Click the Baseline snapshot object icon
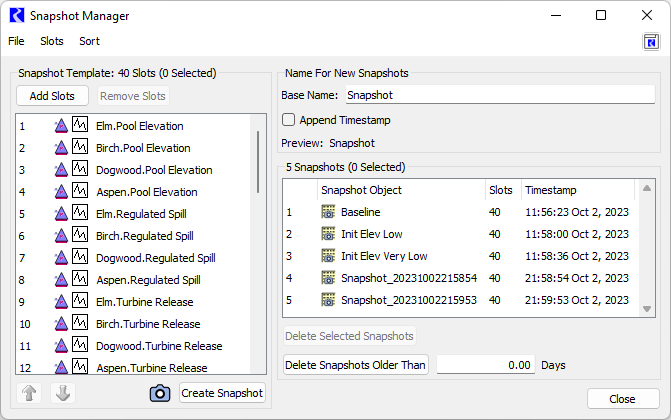This screenshot has height=420, width=671. point(328,212)
